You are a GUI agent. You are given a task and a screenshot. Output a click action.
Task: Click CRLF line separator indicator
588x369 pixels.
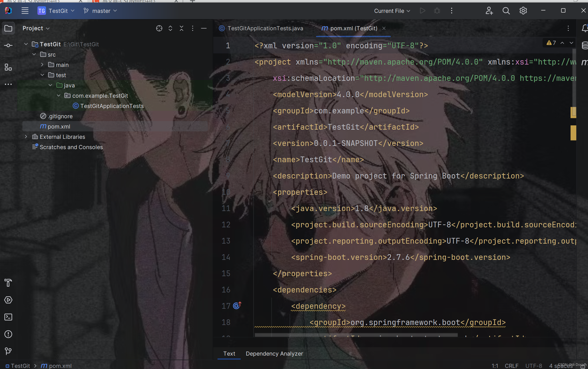click(x=511, y=366)
